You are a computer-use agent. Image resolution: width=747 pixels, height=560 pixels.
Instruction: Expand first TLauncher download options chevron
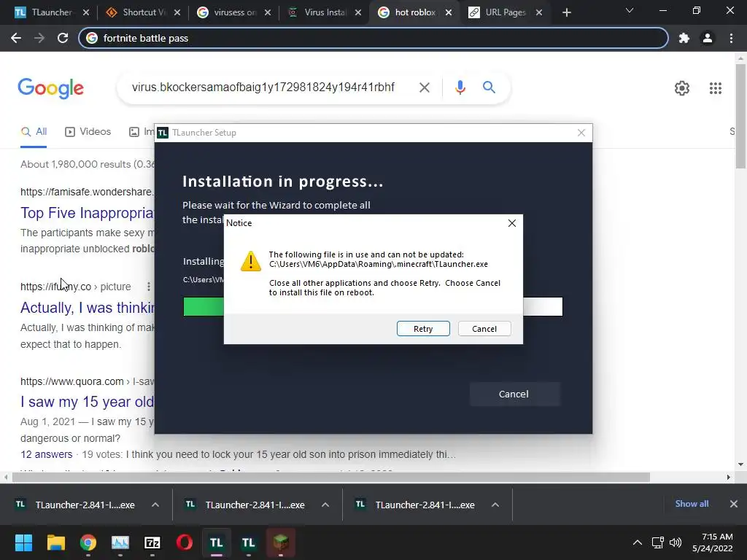pos(155,505)
